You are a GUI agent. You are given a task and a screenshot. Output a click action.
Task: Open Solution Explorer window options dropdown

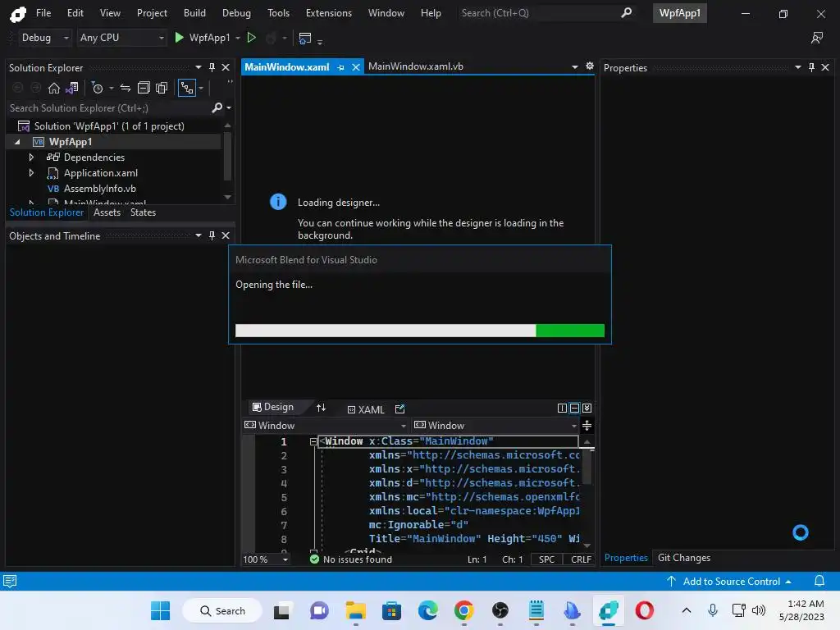(x=199, y=67)
